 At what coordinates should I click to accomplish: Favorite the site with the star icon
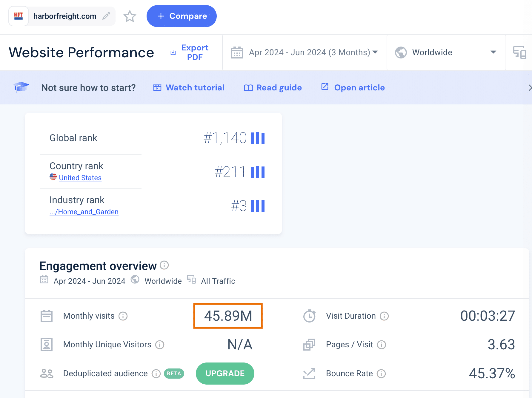130,16
